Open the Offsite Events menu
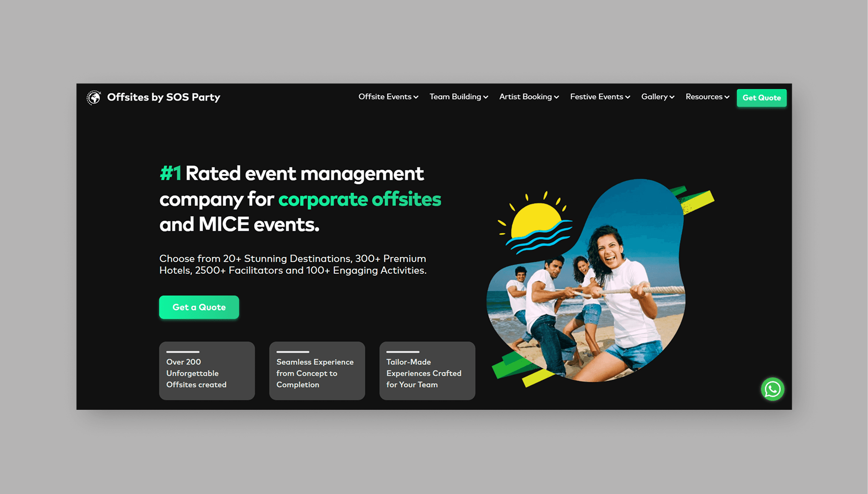868x494 pixels. (388, 97)
